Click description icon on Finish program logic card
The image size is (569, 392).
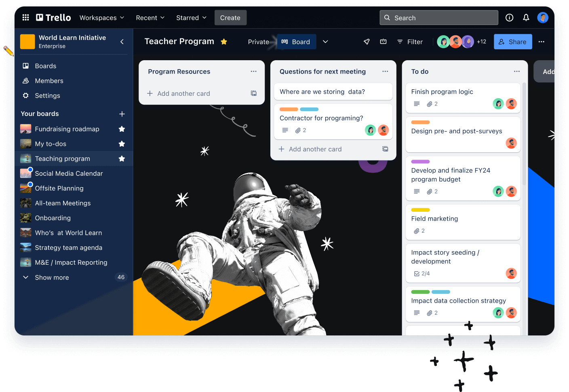click(417, 104)
